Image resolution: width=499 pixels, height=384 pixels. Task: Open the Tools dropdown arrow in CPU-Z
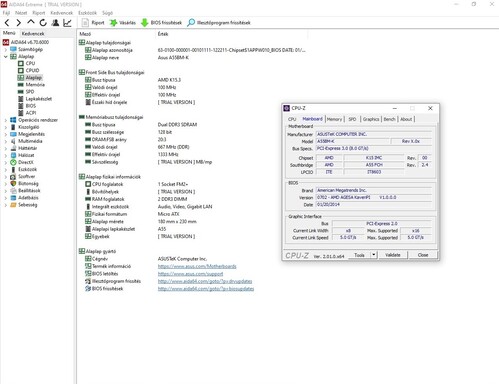tap(374, 255)
